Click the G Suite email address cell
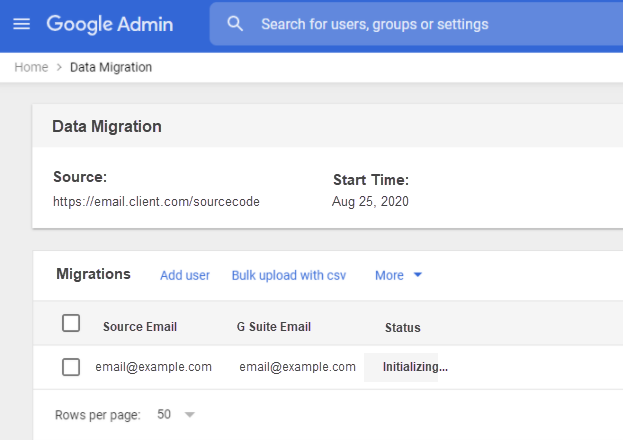 pyautogui.click(x=297, y=367)
